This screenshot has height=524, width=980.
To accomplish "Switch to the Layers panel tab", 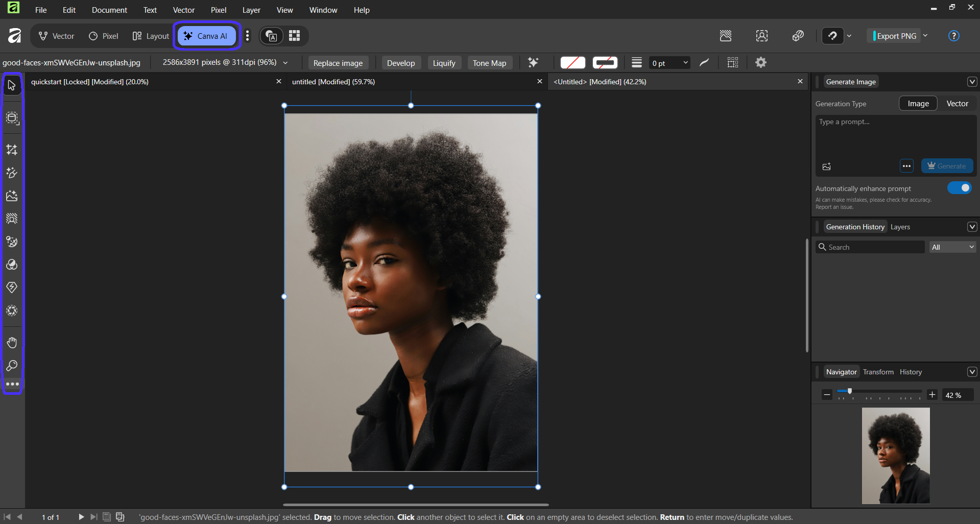I will pos(900,227).
